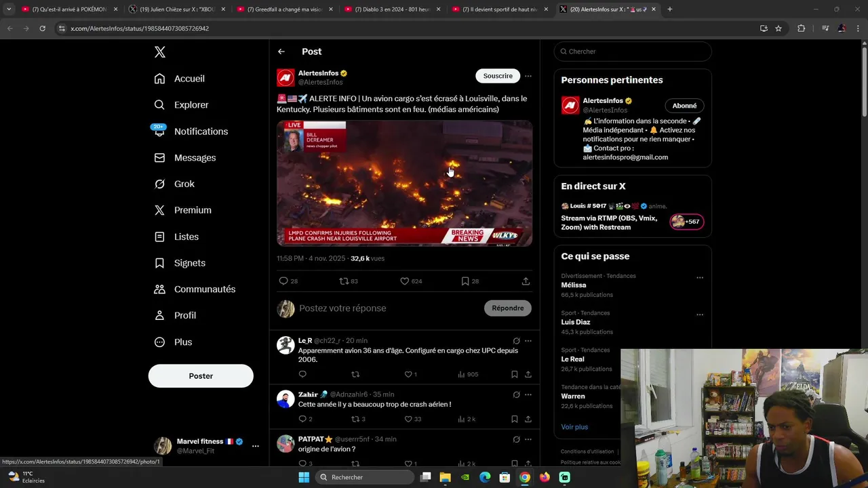This screenshot has height=488, width=868.
Task: Open more options for Mélissa trend
Action: (x=700, y=278)
